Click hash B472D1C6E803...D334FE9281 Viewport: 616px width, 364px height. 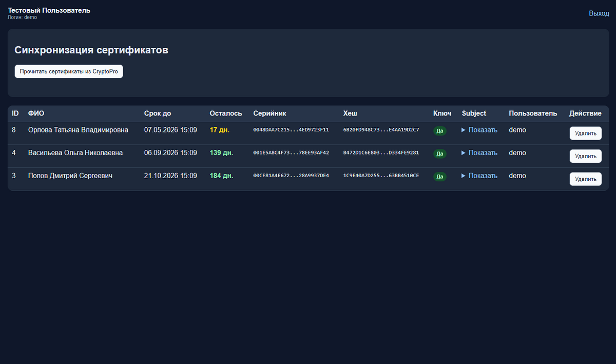tap(381, 152)
